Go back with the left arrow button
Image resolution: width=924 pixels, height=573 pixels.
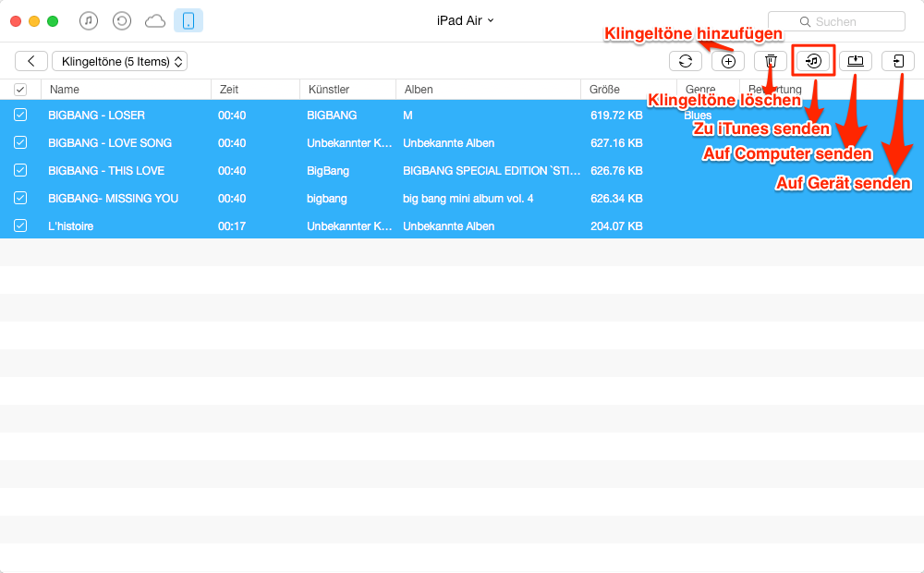pos(31,61)
